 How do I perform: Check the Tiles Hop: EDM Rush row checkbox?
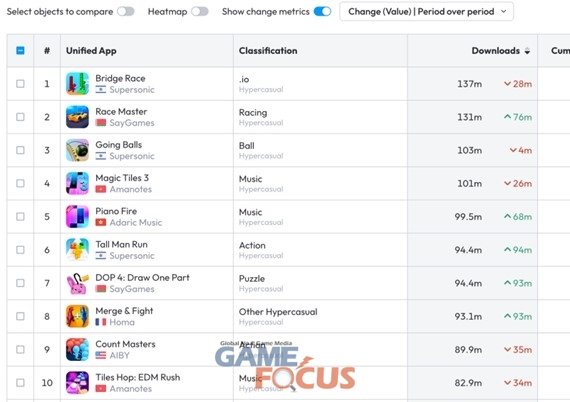pyautogui.click(x=20, y=383)
